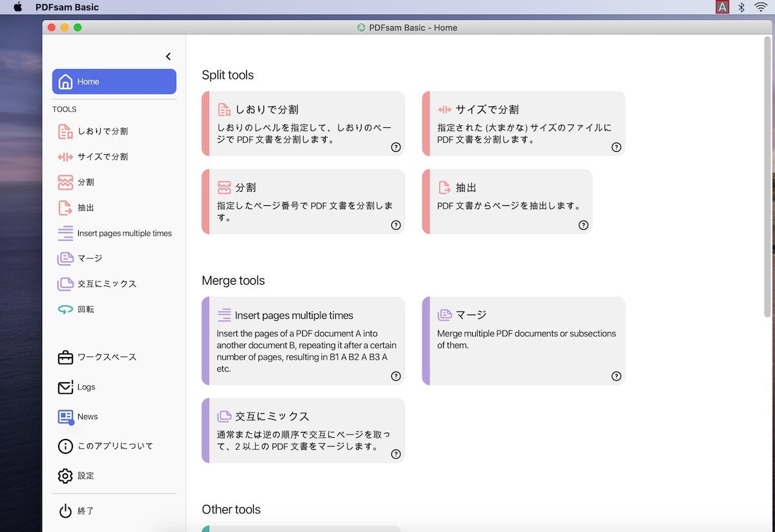Click ワークスペース label in sidebar

107,357
